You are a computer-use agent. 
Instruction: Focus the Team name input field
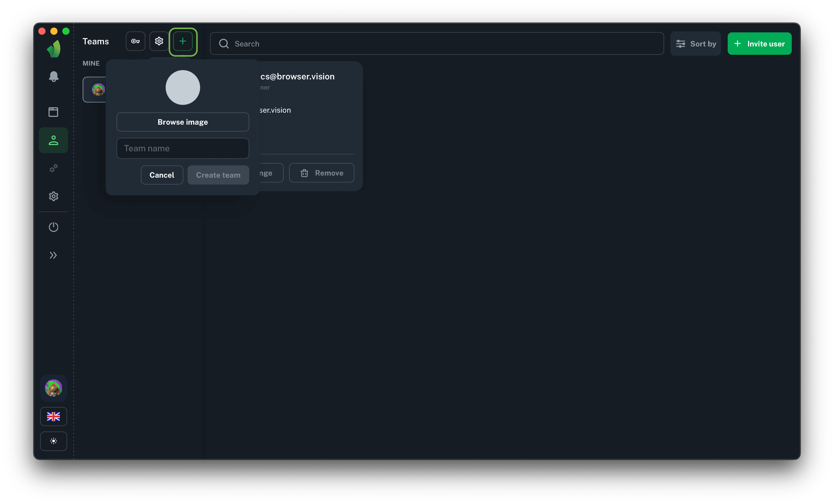pos(183,148)
